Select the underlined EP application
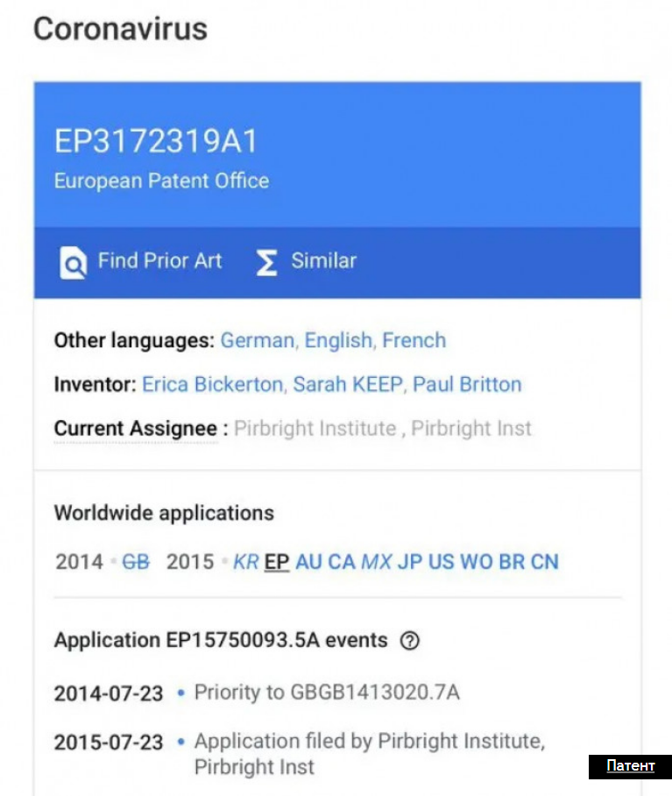The image size is (672, 796). 277,562
